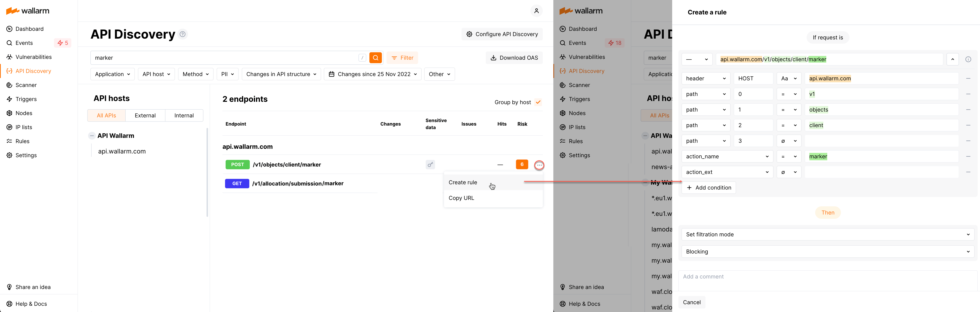Open the three-dot actions menu on POST endpoint
The height and width of the screenshot is (312, 980).
pos(539,165)
